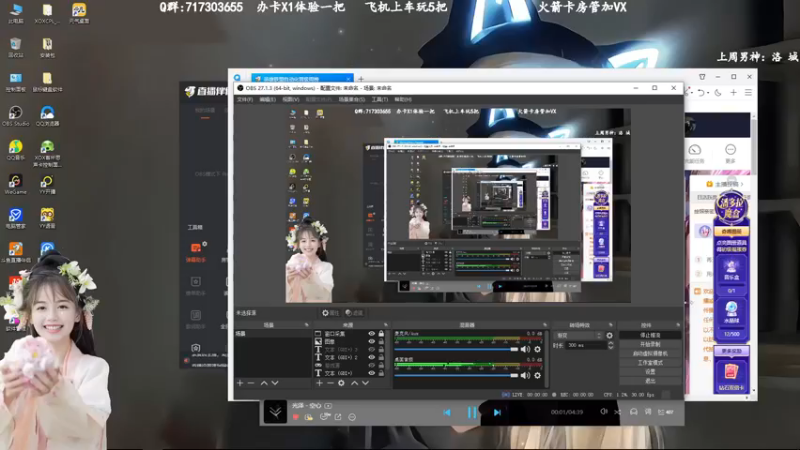Screen dimensions: 800x450
Task: Open the QQ音乐 desktop icon
Action: (15, 150)
